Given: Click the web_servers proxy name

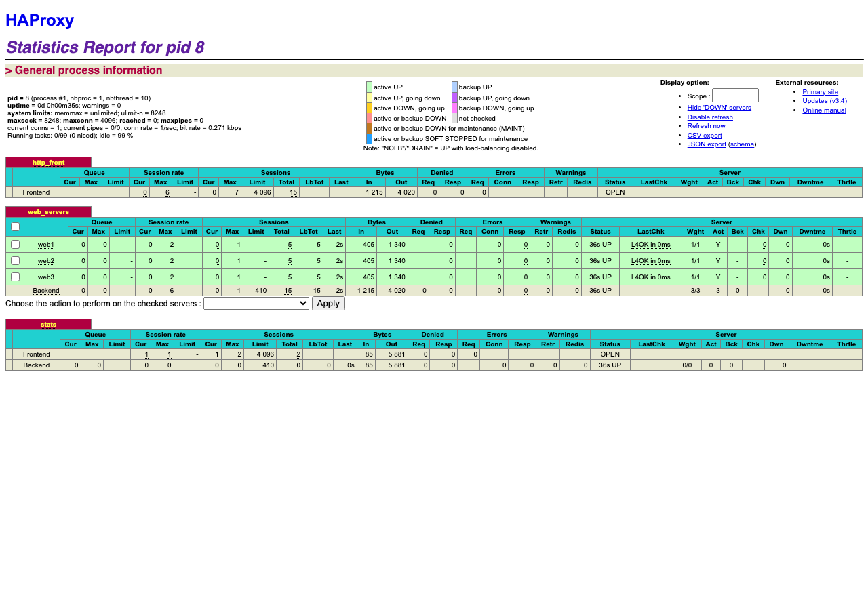Looking at the screenshot, I should pyautogui.click(x=48, y=212).
